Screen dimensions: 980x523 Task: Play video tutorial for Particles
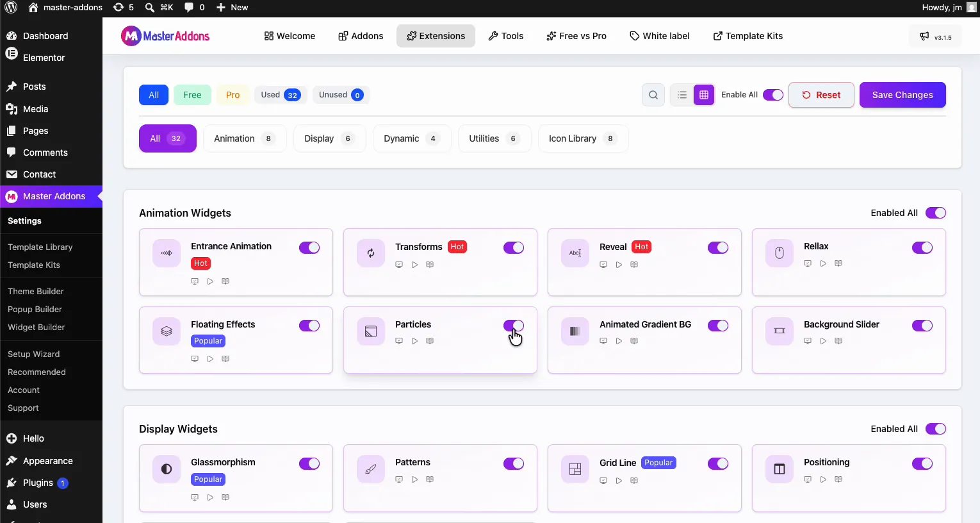[414, 341]
